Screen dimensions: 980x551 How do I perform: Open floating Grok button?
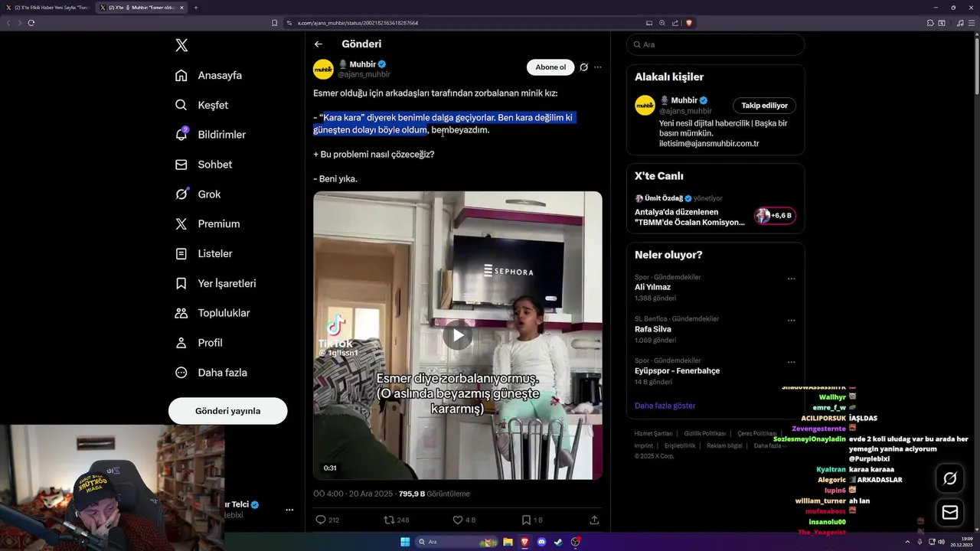tap(950, 478)
